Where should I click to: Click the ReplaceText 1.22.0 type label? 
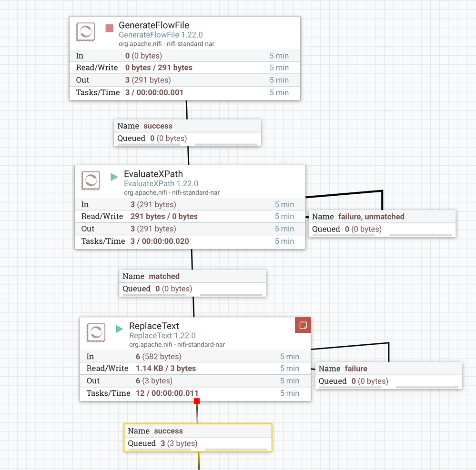click(162, 336)
